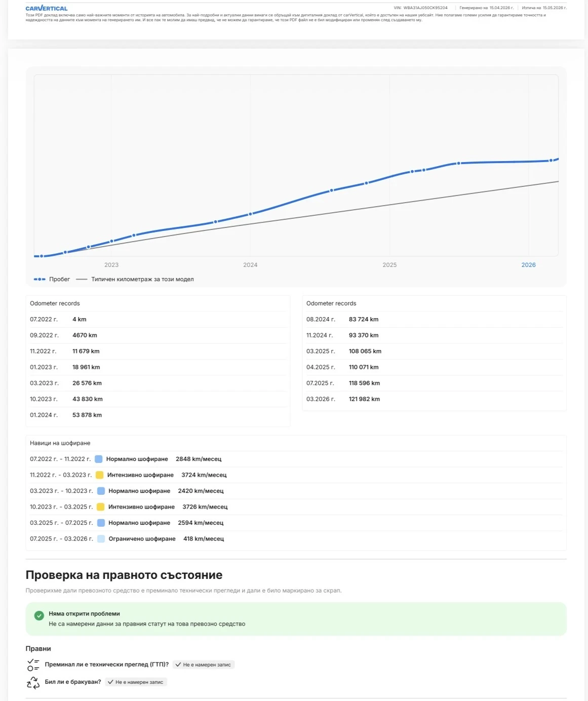588x701 pixels.
Task: Click the technical inspection 'Не е намерен запис' badge
Action: click(203, 665)
